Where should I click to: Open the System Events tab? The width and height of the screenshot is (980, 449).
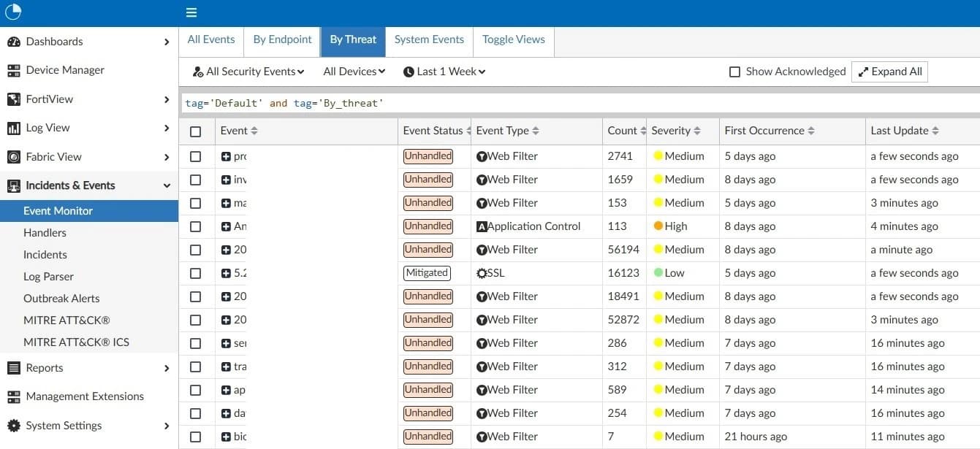point(429,39)
